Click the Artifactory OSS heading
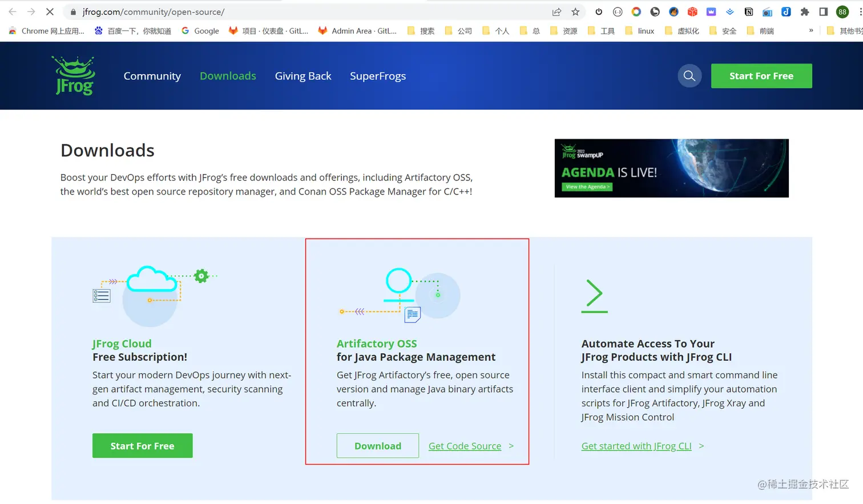863x504 pixels. point(377,344)
